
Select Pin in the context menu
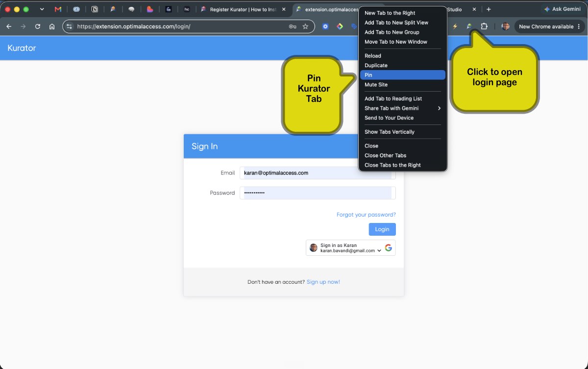coord(402,75)
